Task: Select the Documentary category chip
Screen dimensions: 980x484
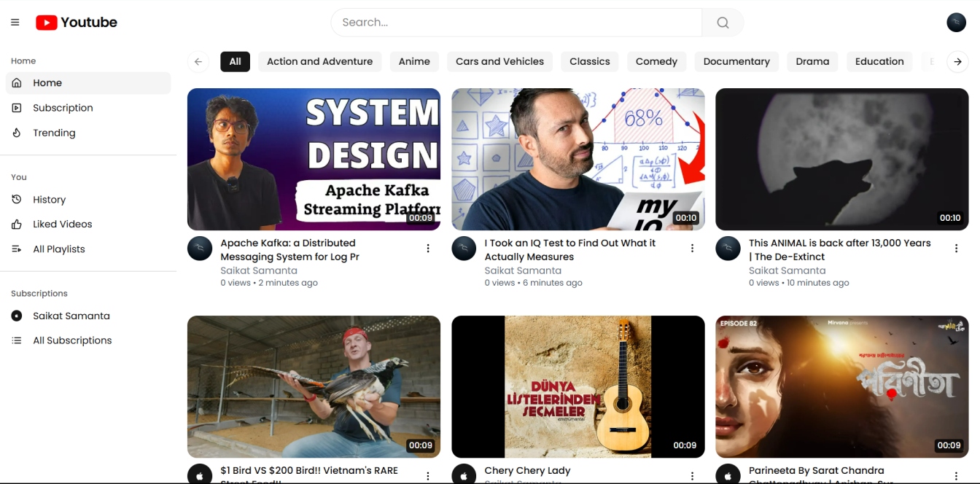Action: click(x=736, y=61)
